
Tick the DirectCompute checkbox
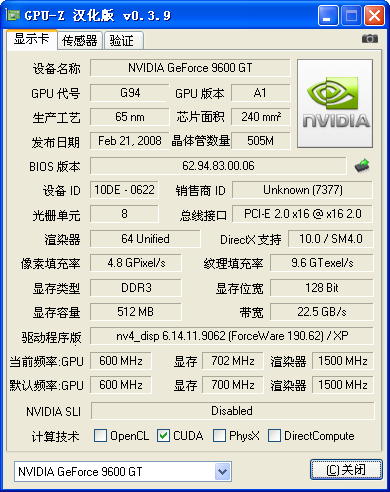(274, 435)
